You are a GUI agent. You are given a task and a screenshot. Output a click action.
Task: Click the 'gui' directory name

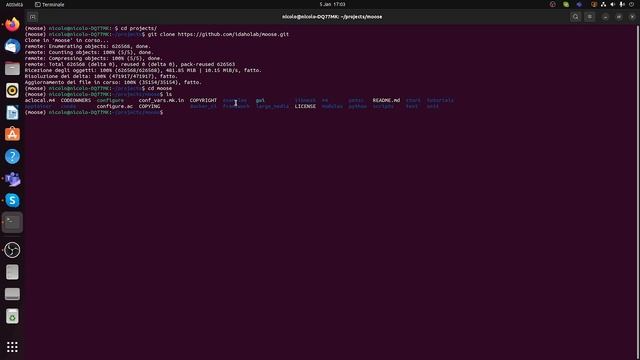click(260, 100)
